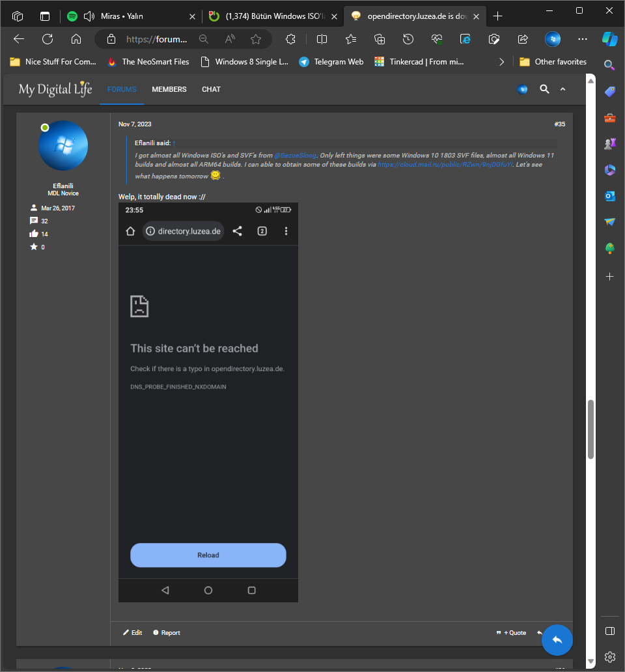Open Tinkercad bookmark
Screen dimensions: 625x672
tap(419, 62)
